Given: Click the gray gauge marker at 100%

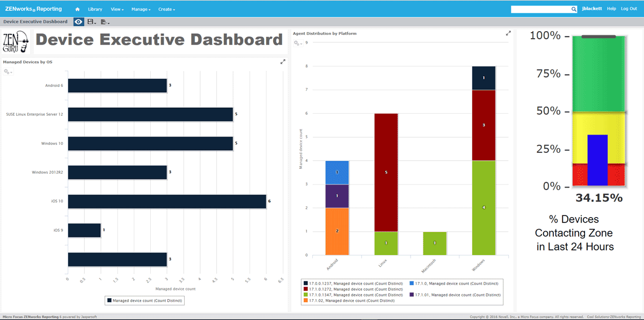Looking at the screenshot, I should [598, 36].
